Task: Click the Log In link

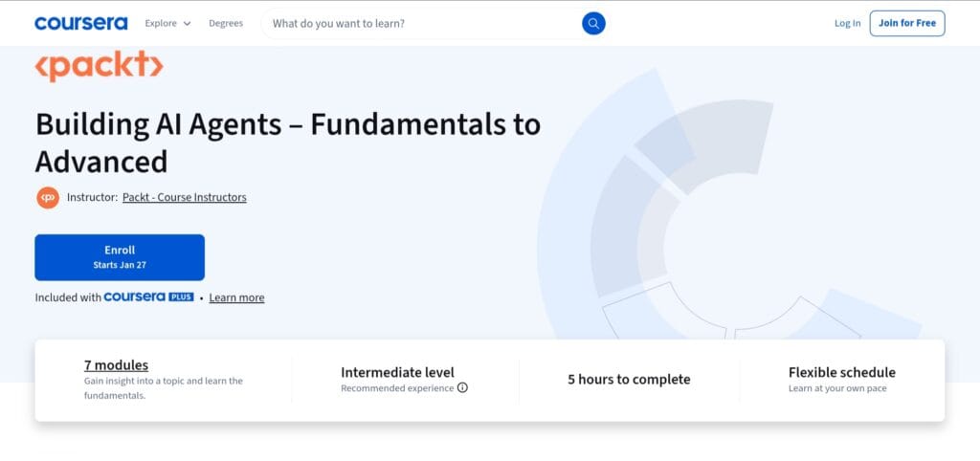Action: pyautogui.click(x=847, y=24)
